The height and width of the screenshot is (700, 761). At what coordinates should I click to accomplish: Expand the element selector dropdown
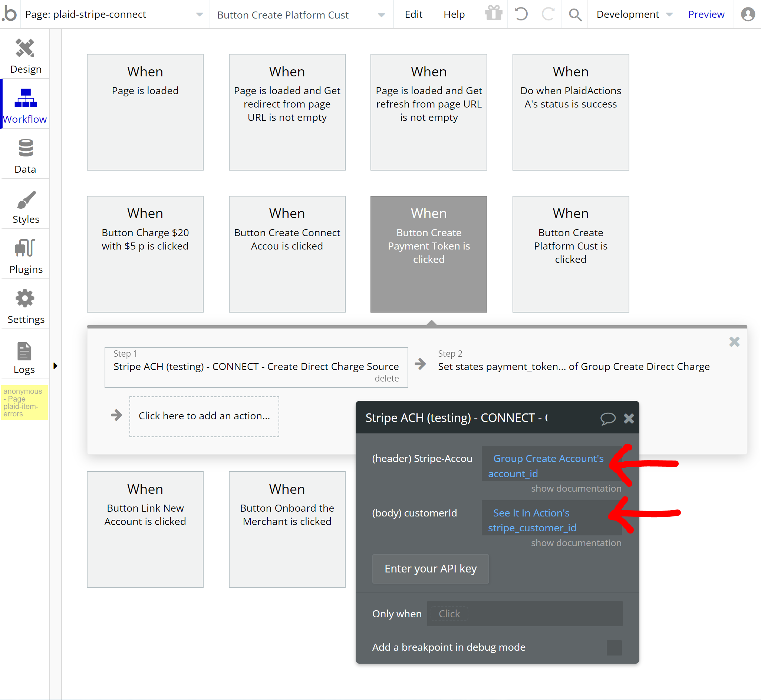coord(382,15)
